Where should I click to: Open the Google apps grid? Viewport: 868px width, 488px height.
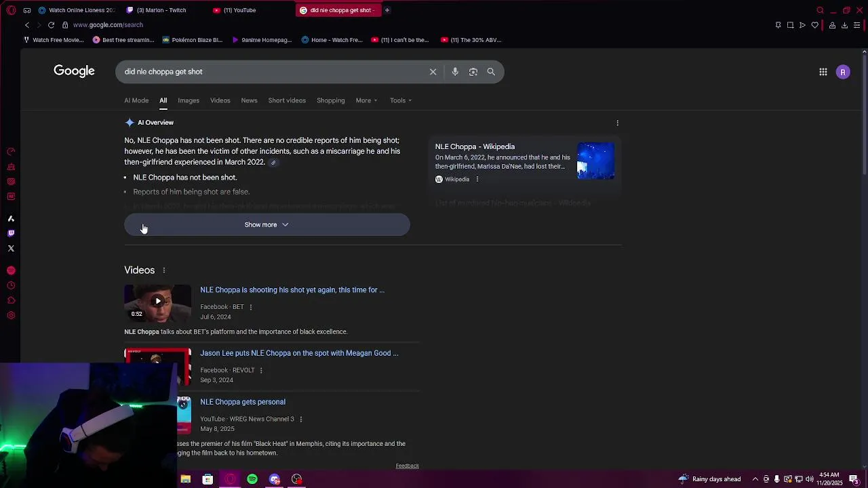[x=823, y=72]
